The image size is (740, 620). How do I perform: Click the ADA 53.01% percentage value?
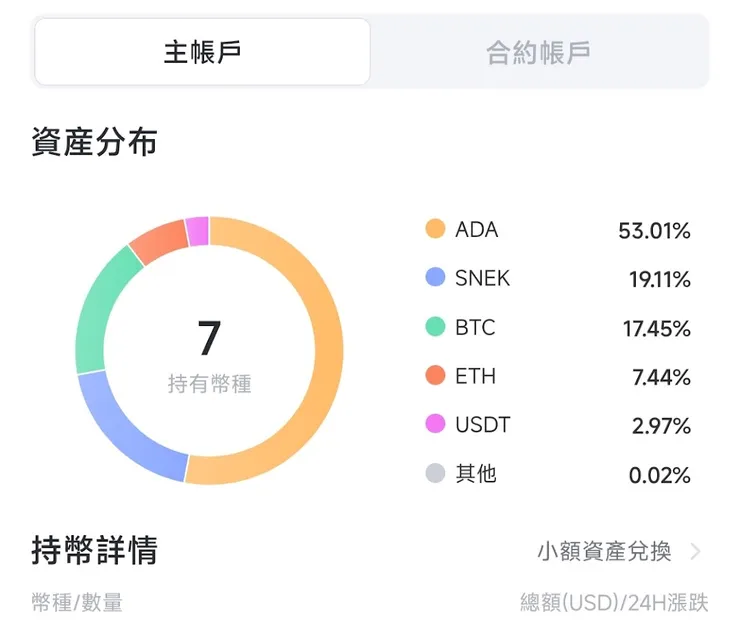[654, 231]
